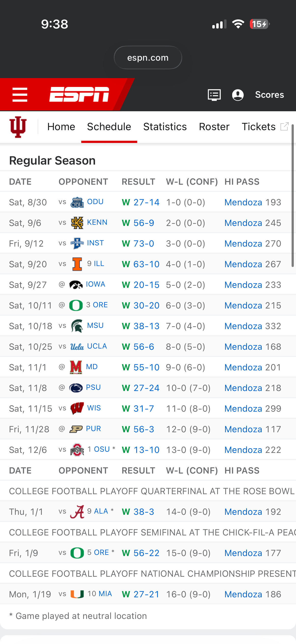Click the Penn State team logo
Screen dimensions: 296x644
[76, 388]
